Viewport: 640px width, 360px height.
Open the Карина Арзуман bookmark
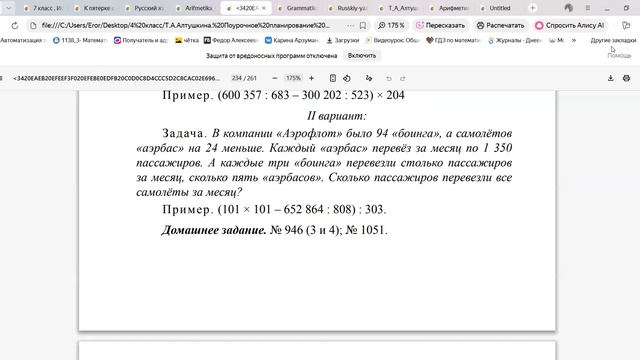[x=292, y=40]
